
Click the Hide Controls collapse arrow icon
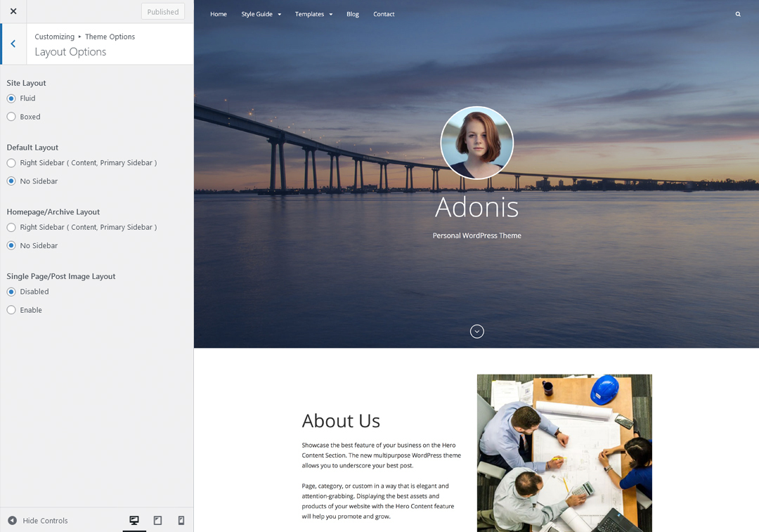coord(12,521)
